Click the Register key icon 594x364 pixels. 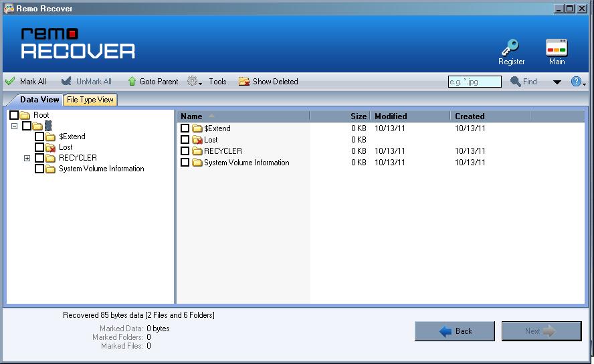point(510,48)
